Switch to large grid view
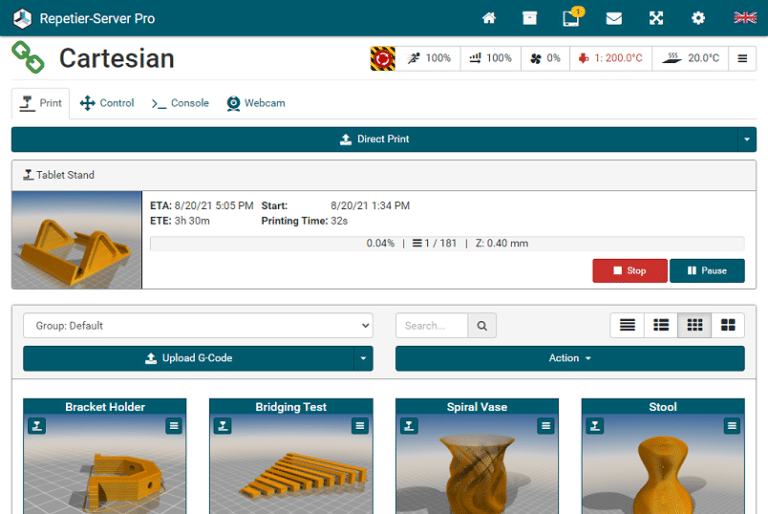This screenshot has height=514, width=768. tap(728, 325)
